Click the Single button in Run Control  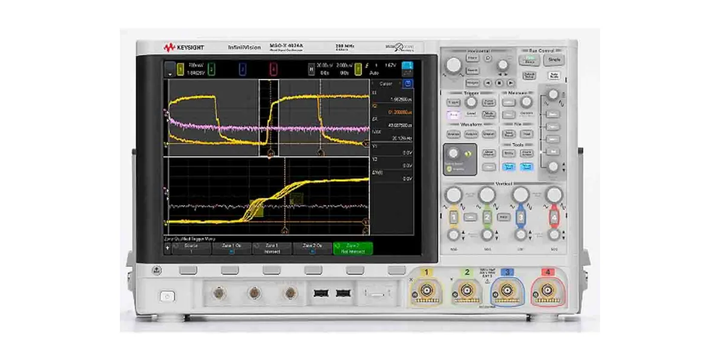[554, 60]
